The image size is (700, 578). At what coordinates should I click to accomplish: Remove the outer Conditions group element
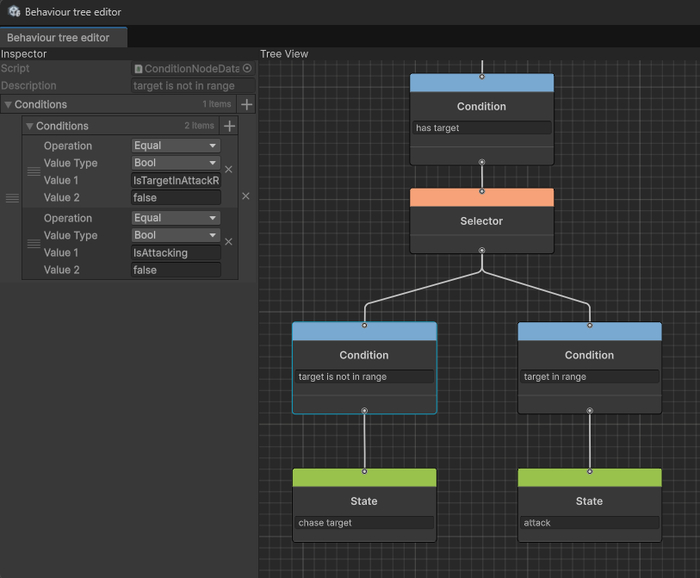pyautogui.click(x=246, y=196)
